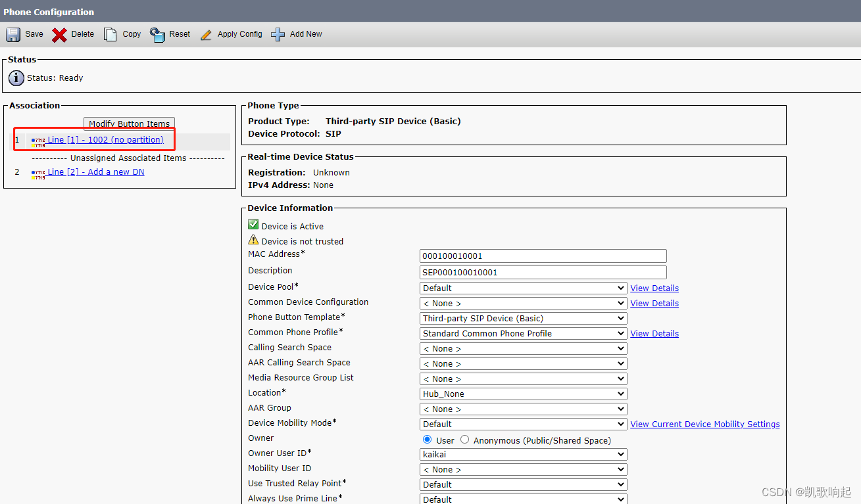Click the Apply Config pencil icon
Viewport: 861px width, 504px height.
click(205, 34)
